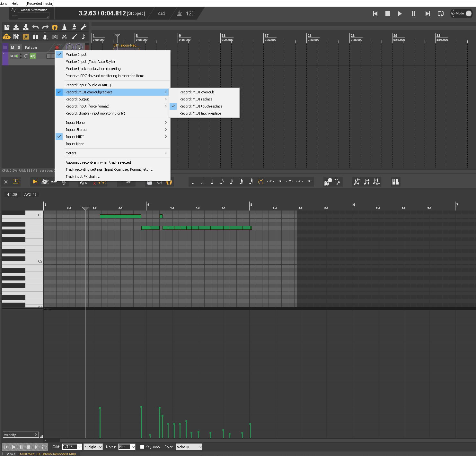The image size is (476, 456).
Task: Click the undo arrow icon
Action: (35, 27)
